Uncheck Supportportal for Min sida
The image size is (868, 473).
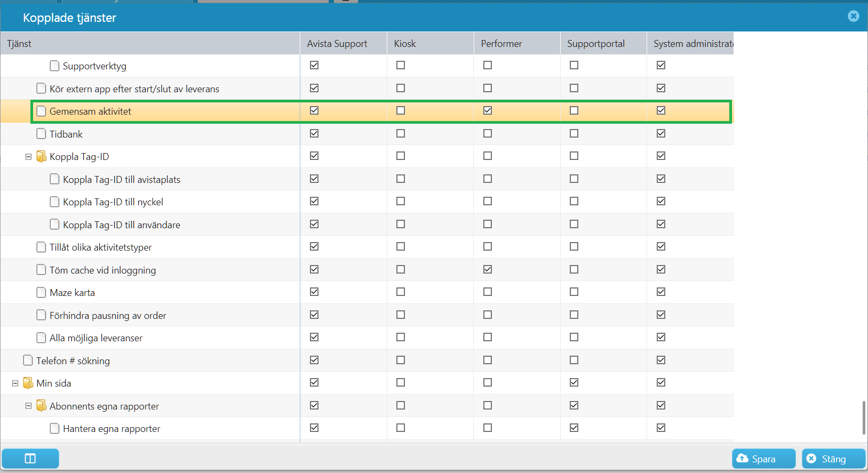574,382
